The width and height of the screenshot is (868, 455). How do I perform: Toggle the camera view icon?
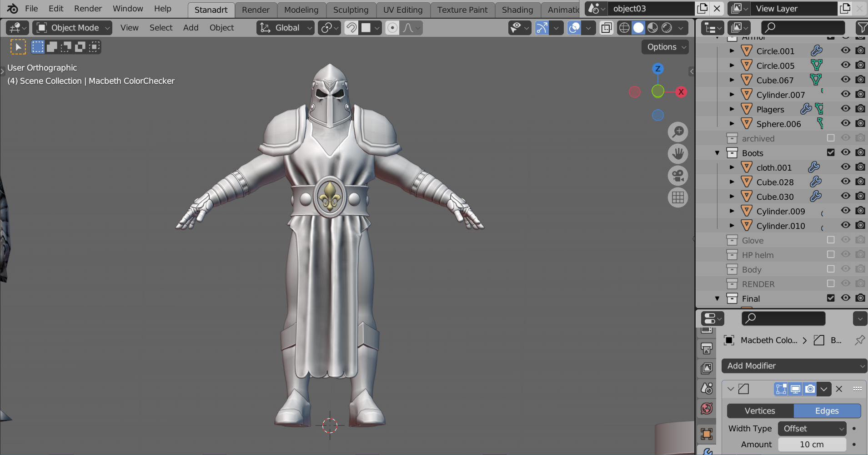click(x=678, y=176)
